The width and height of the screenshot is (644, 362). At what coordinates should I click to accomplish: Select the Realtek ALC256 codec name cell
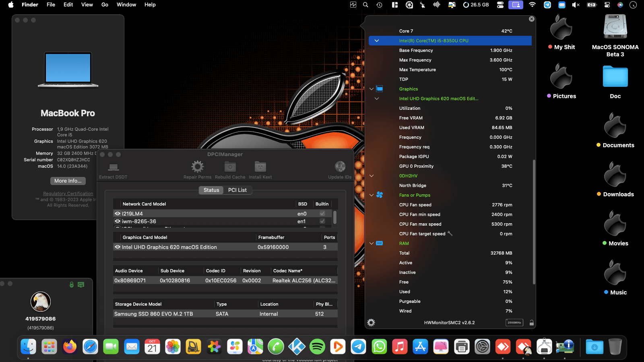[304, 280]
